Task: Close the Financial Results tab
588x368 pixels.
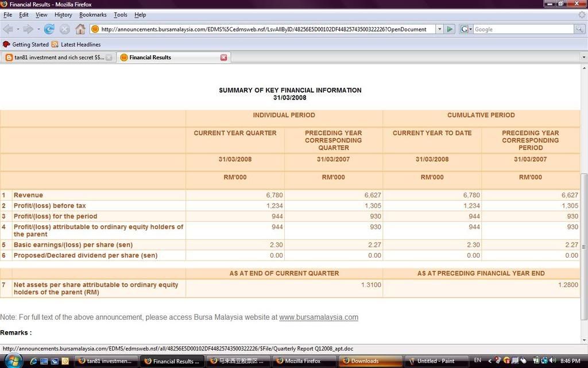Action: pyautogui.click(x=224, y=57)
